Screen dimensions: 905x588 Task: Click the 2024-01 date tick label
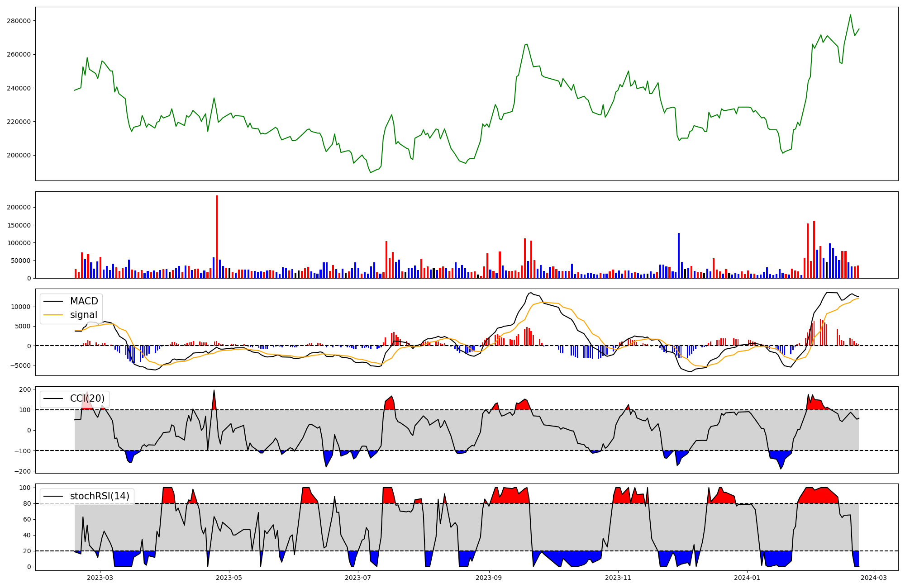(x=747, y=578)
